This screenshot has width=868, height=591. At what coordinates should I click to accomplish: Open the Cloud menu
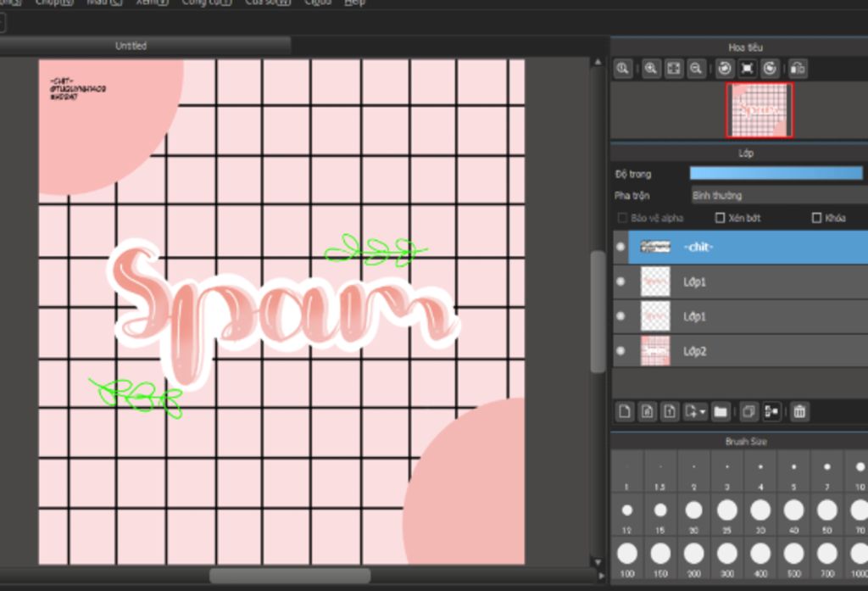(319, 3)
